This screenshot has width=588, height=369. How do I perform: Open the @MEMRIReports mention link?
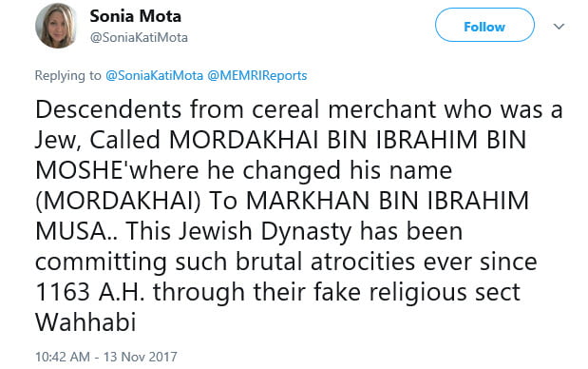point(257,75)
